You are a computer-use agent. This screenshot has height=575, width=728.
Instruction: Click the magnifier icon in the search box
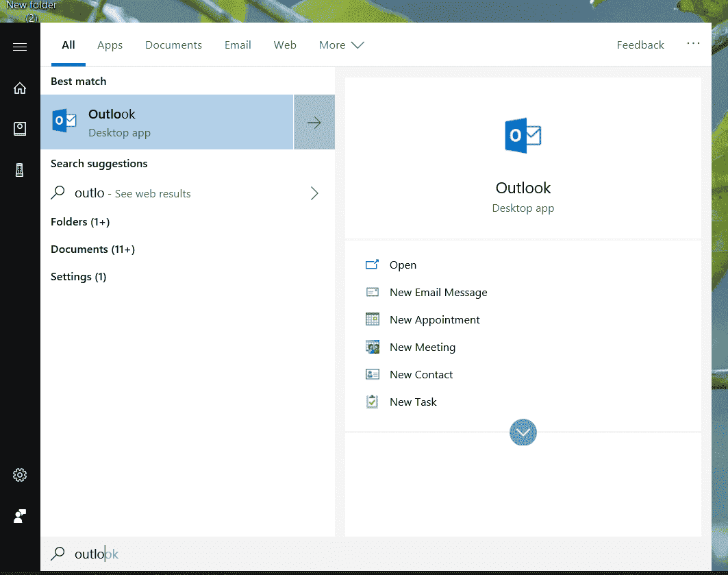58,554
